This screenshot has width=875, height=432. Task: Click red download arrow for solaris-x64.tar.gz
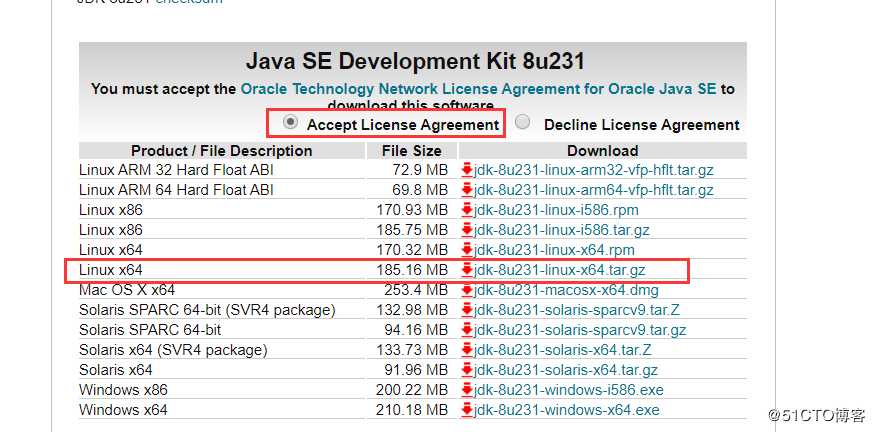click(467, 369)
